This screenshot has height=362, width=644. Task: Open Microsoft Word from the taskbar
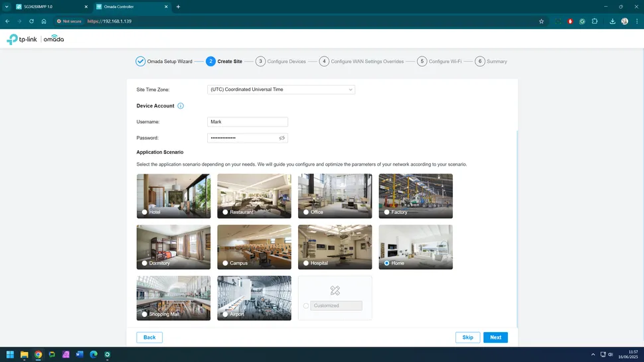click(79, 355)
